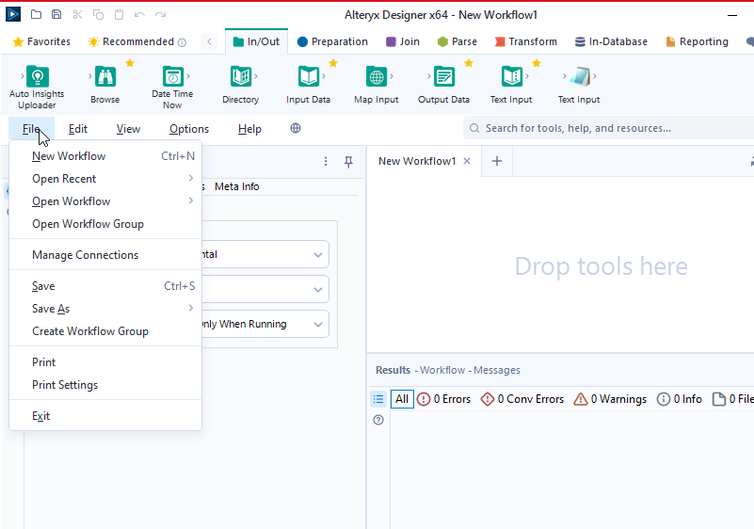Switch to the Parse tool category

[457, 42]
